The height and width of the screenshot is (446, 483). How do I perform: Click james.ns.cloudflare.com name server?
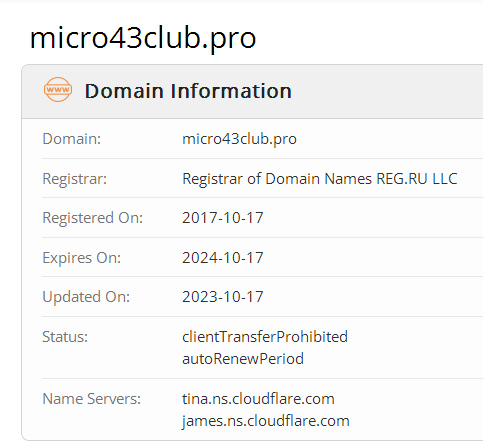click(266, 421)
